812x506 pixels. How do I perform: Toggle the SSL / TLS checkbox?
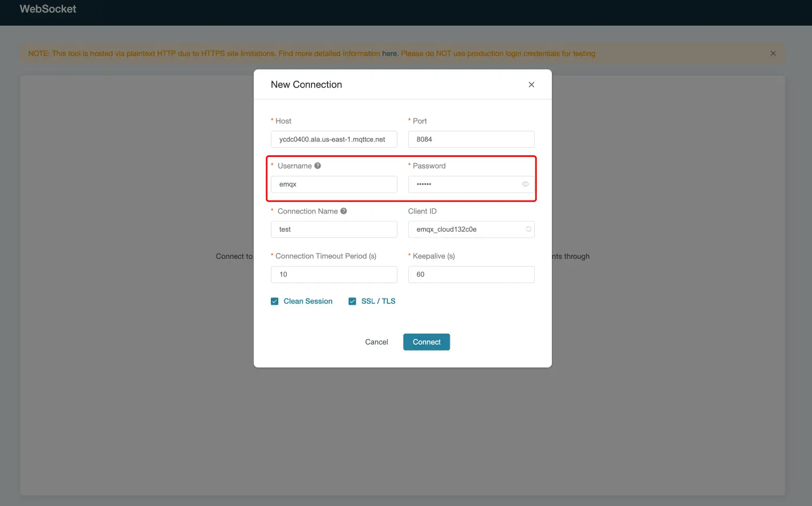(x=352, y=301)
